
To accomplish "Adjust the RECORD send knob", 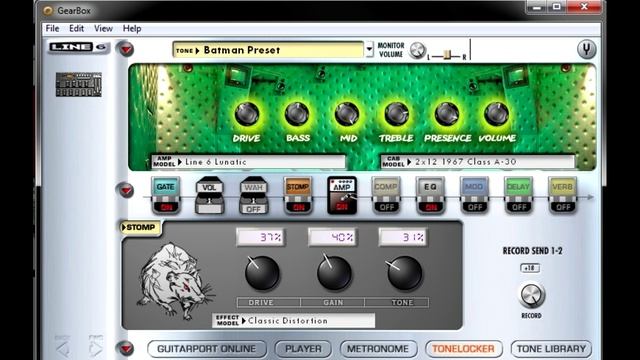I will click(532, 295).
